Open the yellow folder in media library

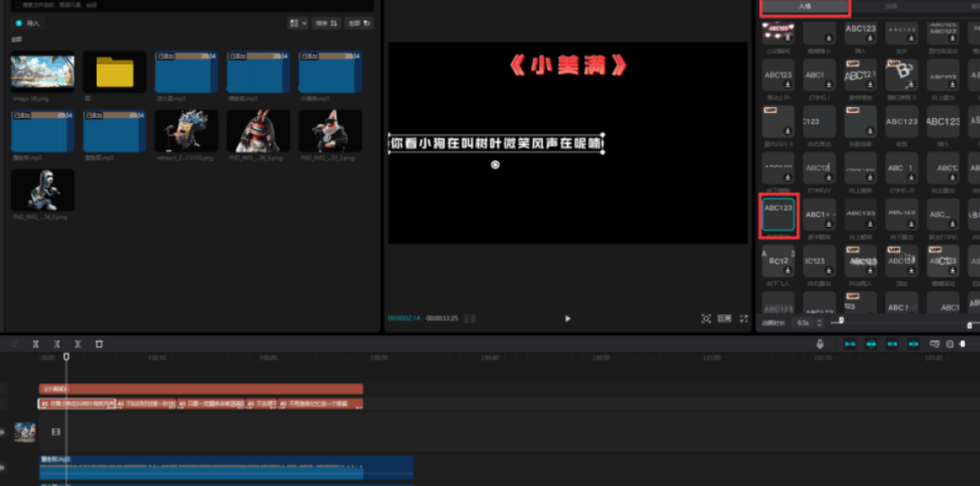pyautogui.click(x=115, y=73)
